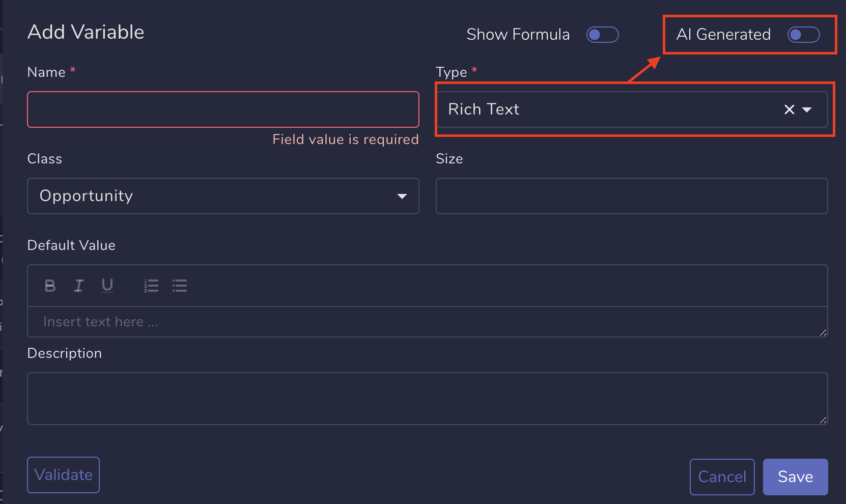
Task: Click the Size input field
Action: [x=631, y=196]
